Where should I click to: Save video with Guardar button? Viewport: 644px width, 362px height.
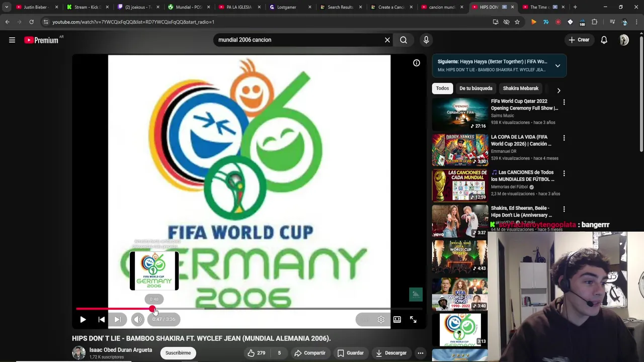tap(350, 353)
